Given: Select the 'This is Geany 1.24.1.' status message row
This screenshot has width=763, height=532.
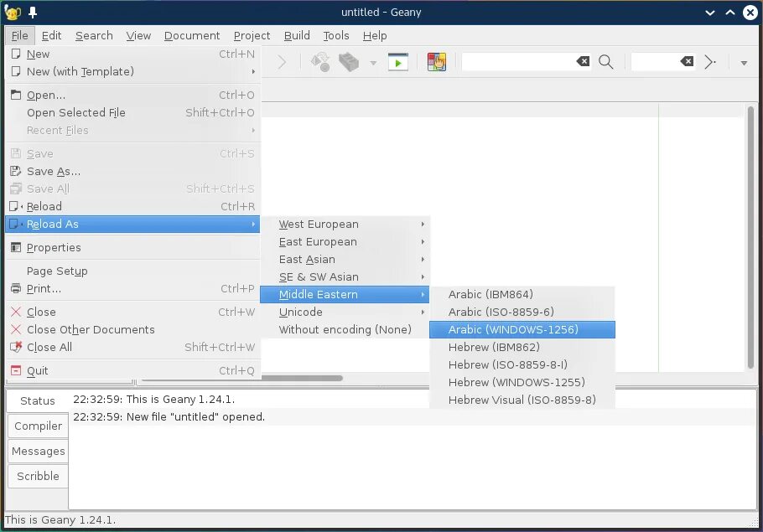Looking at the screenshot, I should [413, 400].
